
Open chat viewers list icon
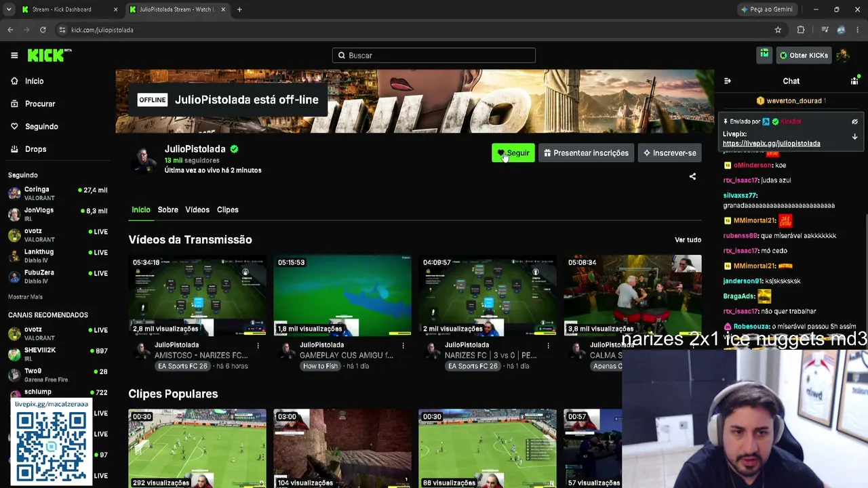click(x=854, y=81)
